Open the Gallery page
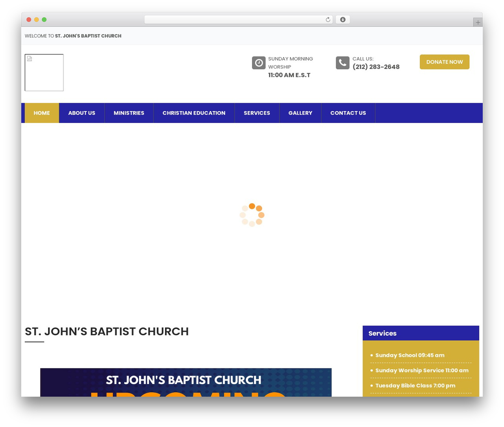 point(300,113)
